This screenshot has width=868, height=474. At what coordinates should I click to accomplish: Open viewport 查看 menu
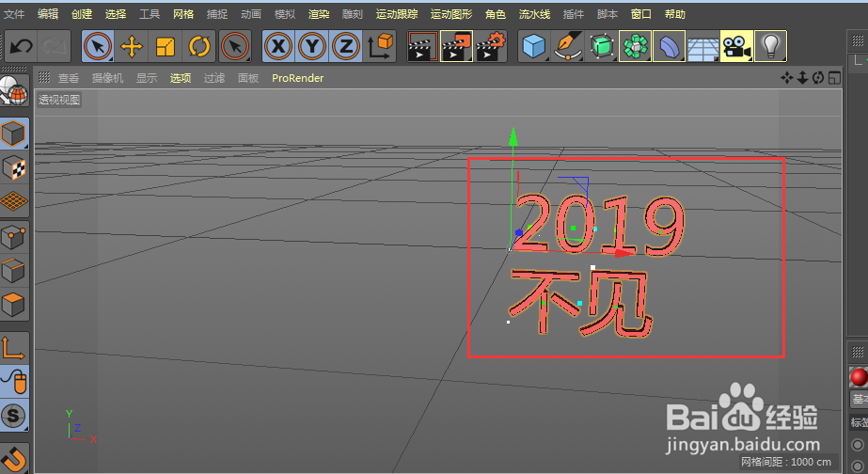(x=68, y=78)
